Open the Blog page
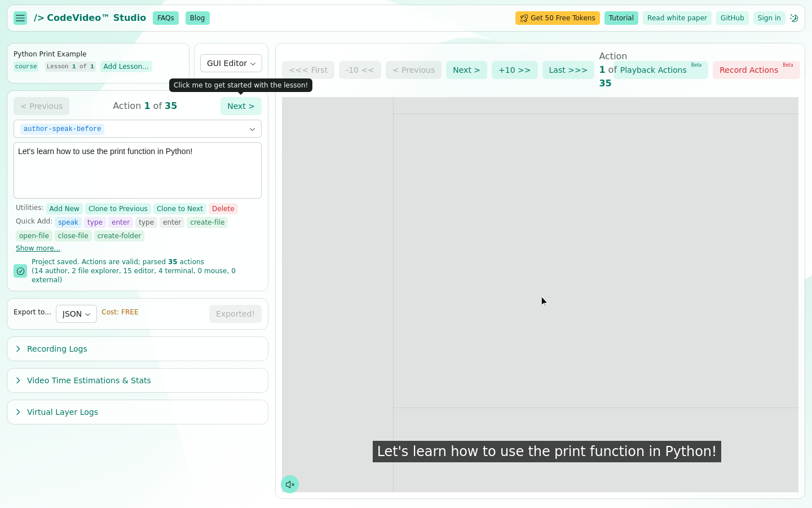The image size is (812, 508). [x=197, y=18]
